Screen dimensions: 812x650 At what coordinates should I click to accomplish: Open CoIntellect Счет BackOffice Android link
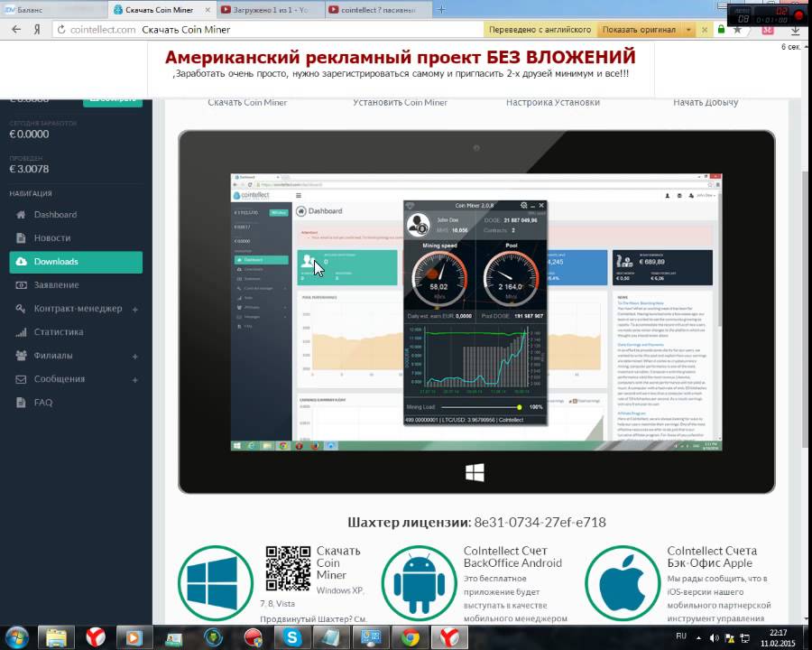pos(512,557)
